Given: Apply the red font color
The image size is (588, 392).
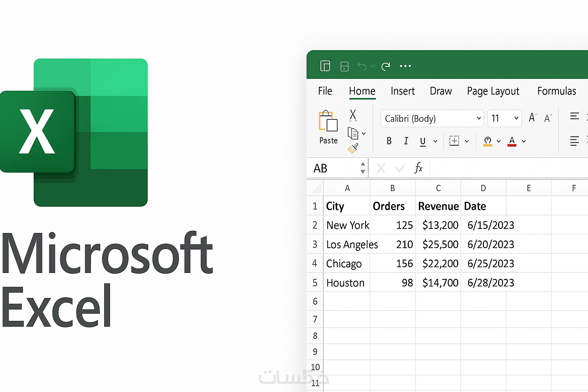Looking at the screenshot, I should pos(512,141).
